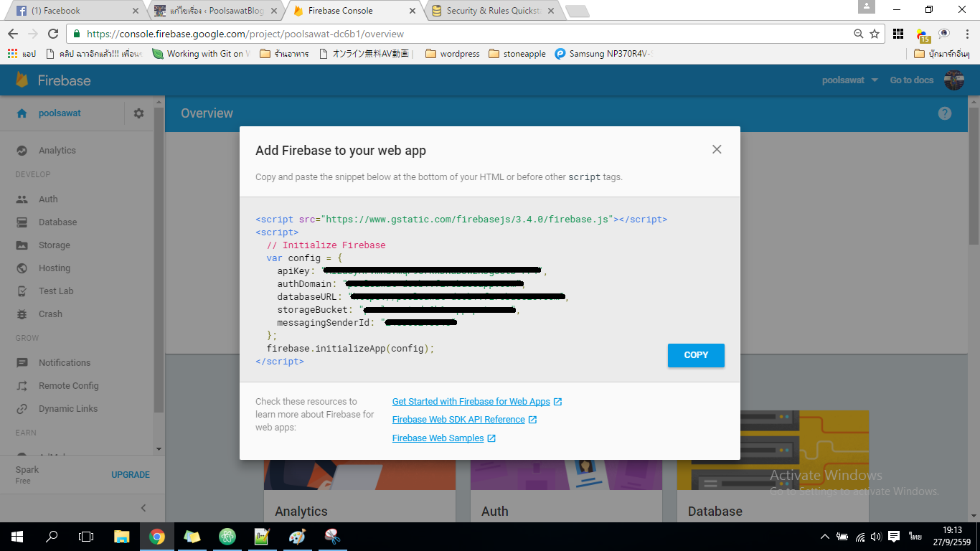Show hidden system tray icons
Screen dimensions: 980x551
824,537
